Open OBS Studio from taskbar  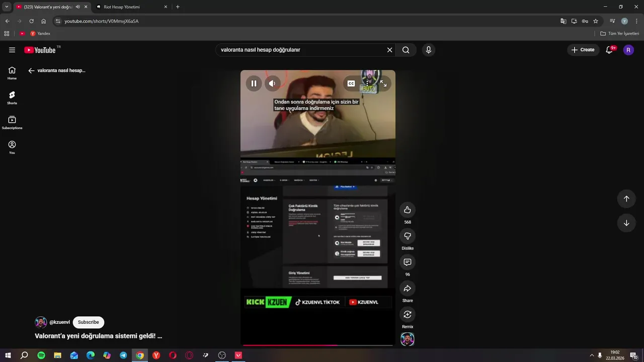(x=222, y=355)
